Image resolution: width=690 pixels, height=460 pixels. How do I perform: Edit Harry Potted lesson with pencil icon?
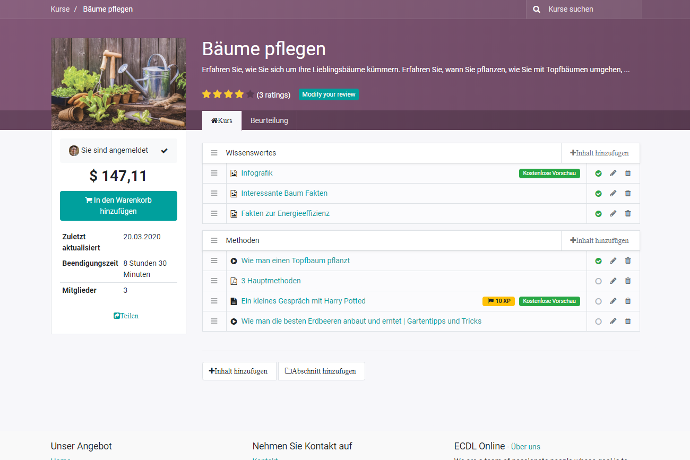click(x=613, y=301)
